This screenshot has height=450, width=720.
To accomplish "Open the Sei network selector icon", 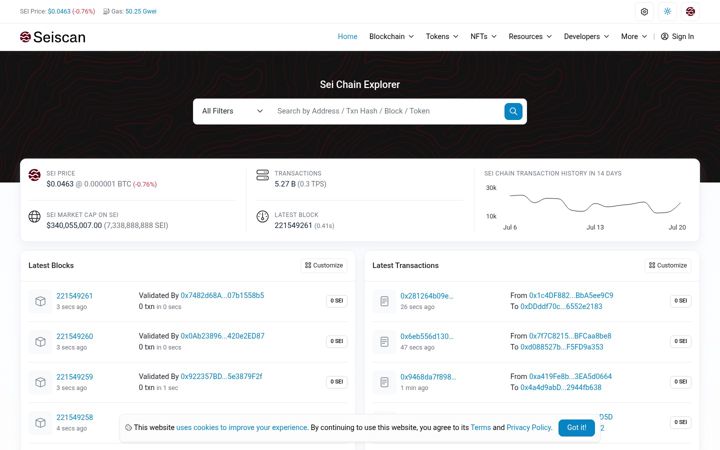I will 690,11.
